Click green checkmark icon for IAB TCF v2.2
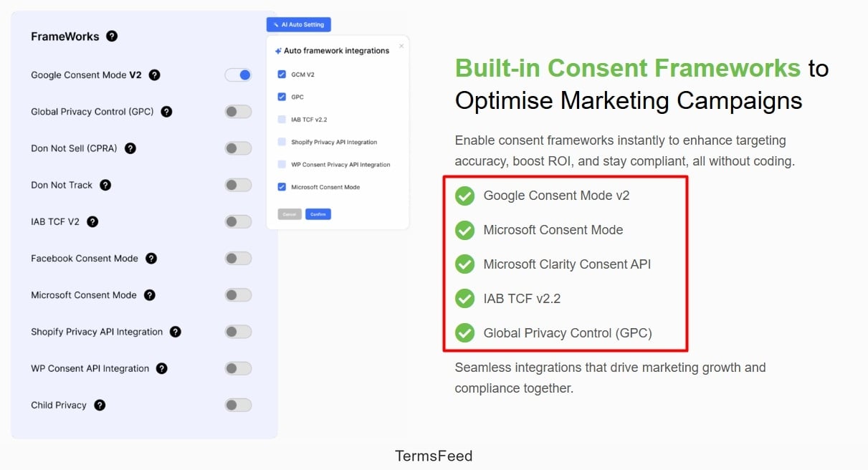This screenshot has width=868, height=470. [465, 299]
